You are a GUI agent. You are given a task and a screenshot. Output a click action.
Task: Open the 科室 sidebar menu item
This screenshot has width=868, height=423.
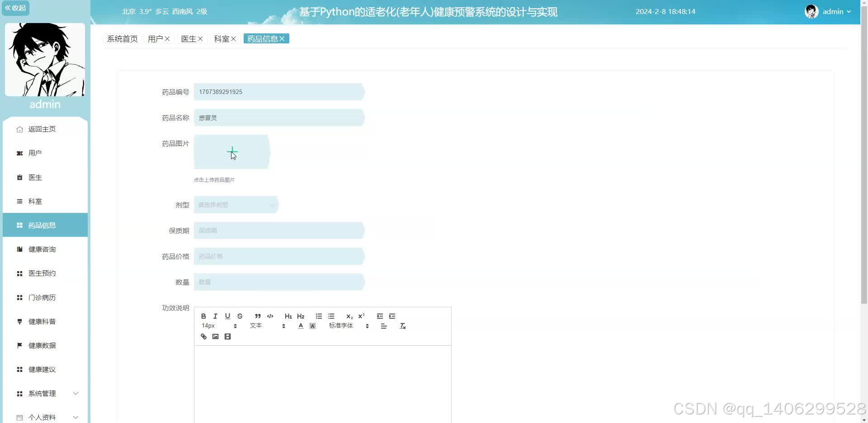pos(45,202)
